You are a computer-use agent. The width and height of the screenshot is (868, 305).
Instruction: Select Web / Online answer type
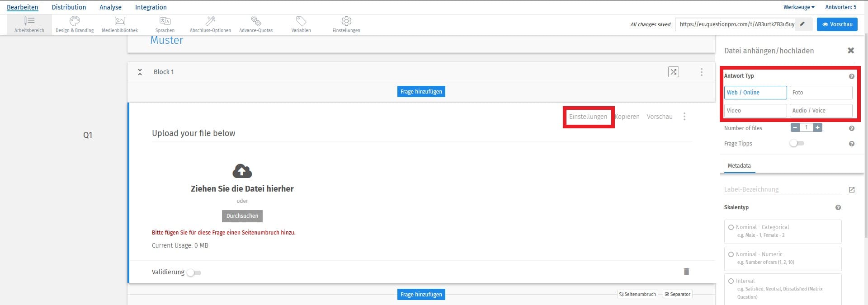click(x=755, y=93)
